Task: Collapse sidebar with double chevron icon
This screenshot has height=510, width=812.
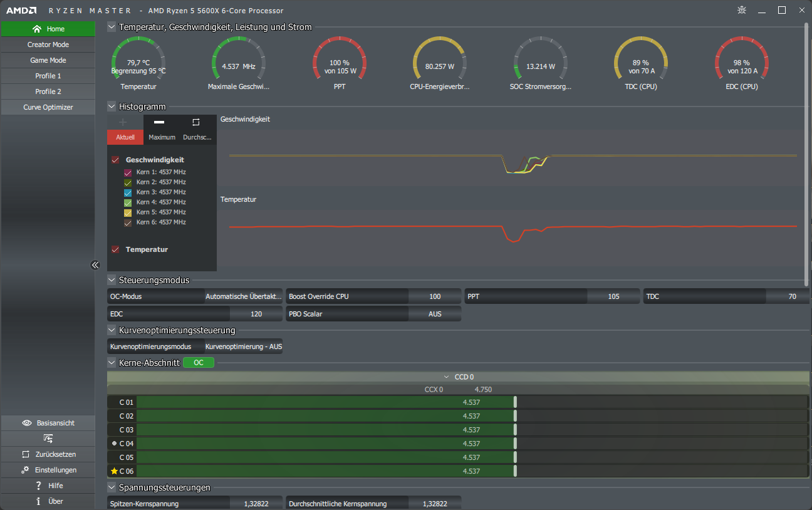Action: pos(95,265)
